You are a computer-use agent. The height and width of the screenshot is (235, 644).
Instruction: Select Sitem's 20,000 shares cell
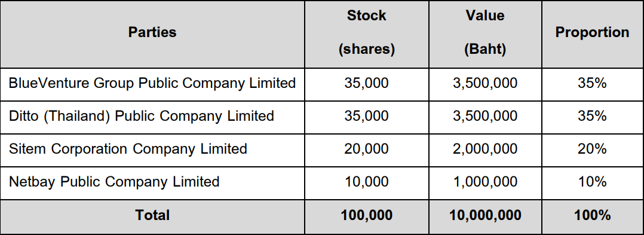[367, 149]
